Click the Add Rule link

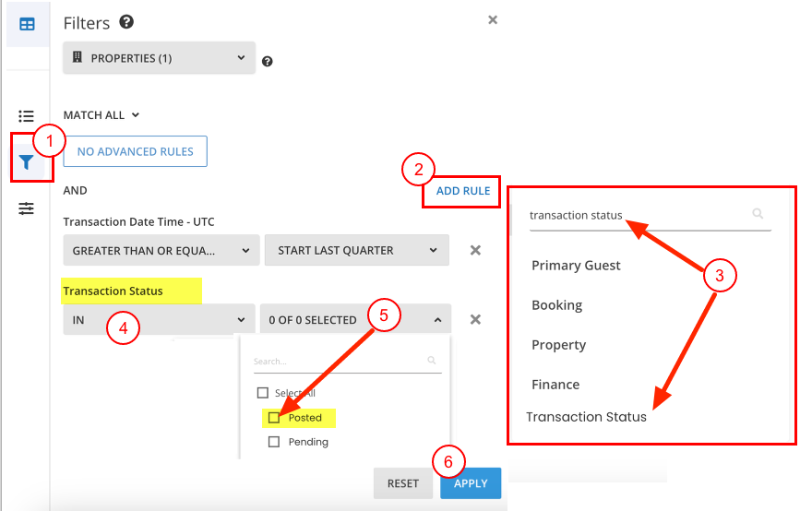(x=461, y=191)
